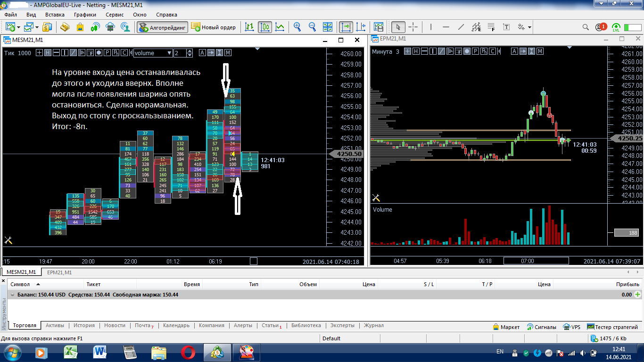This screenshot has width=644, height=362.
Task: Toggle the H button in MESM21 chart panel
Action: click(x=48, y=53)
